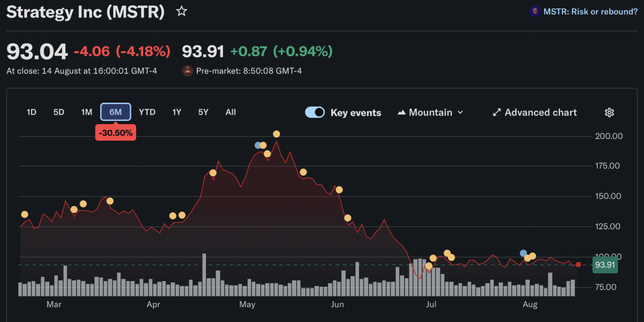The height and width of the screenshot is (322, 644).
Task: Toggle the Key events switch
Action: tap(315, 112)
